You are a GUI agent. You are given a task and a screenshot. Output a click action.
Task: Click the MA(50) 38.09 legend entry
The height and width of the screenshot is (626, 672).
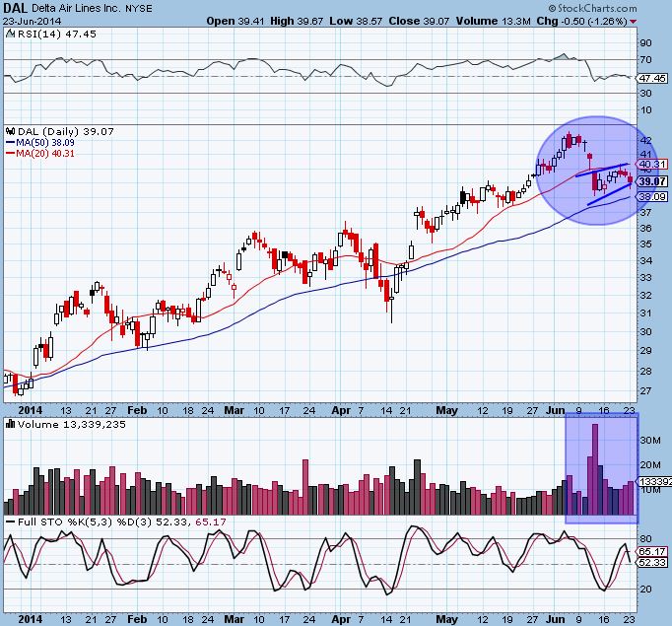coord(40,142)
